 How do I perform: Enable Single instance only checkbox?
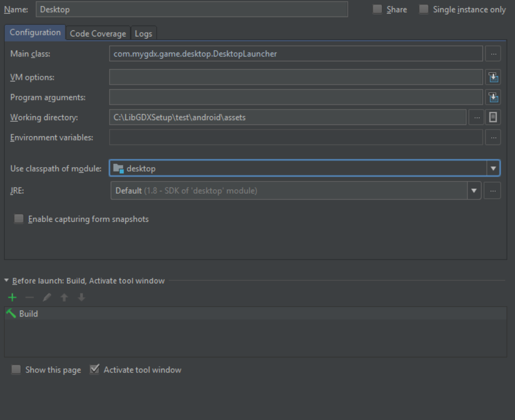pyautogui.click(x=424, y=9)
